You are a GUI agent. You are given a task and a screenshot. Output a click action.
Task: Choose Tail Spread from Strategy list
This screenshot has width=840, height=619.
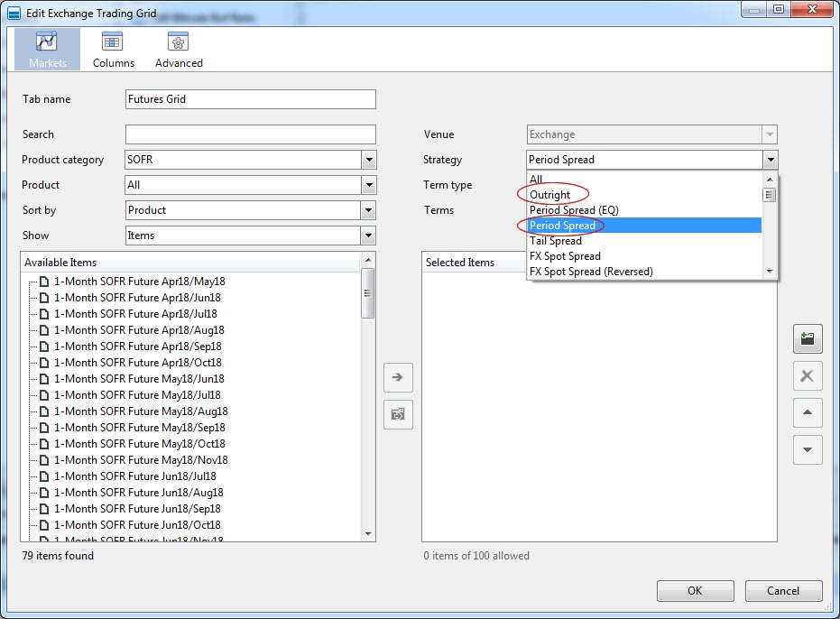click(556, 241)
